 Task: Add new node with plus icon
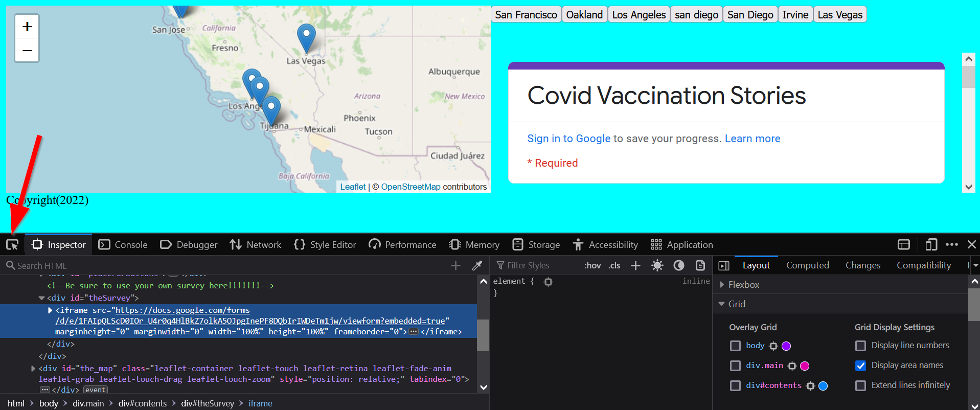455,265
